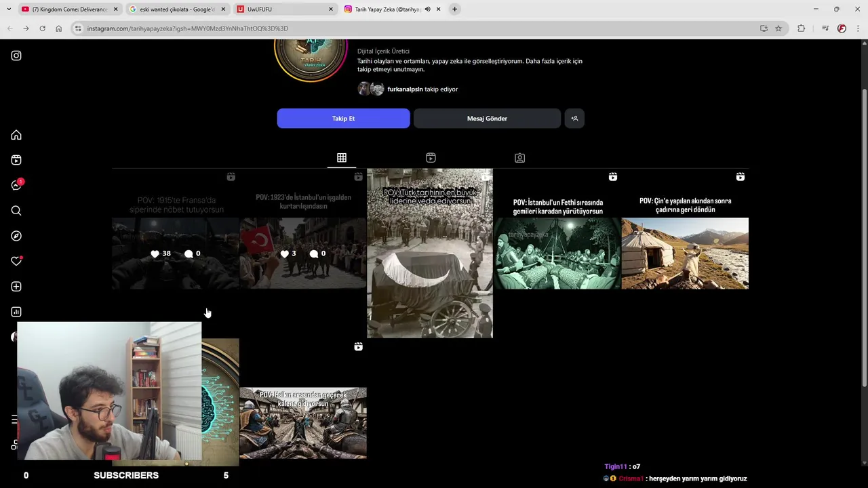Screen dimensions: 868x488
Task: Switch to the eski wanted çikolata tab
Action: [x=176, y=9]
